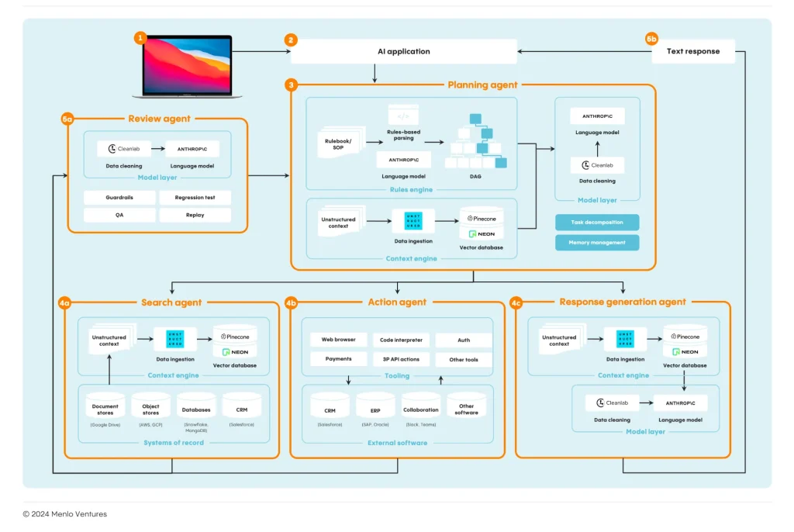Choose Web browser in Action agent tooling
Image resolution: width=794 pixels, height=532 pixels.
click(338, 340)
